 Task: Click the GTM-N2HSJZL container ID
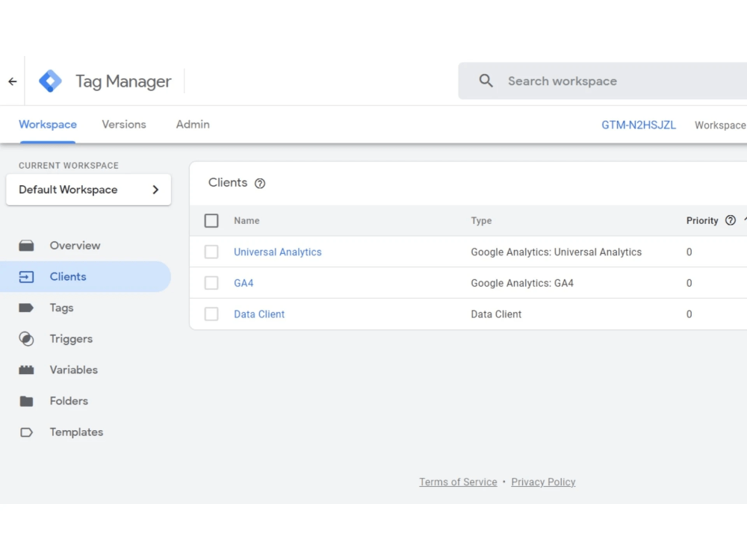[639, 125]
